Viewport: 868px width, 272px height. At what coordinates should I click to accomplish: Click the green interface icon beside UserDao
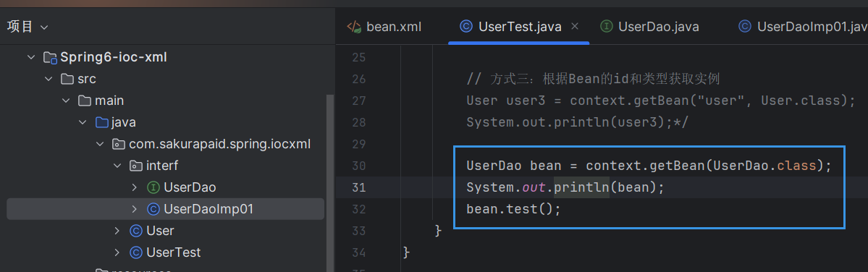point(153,187)
